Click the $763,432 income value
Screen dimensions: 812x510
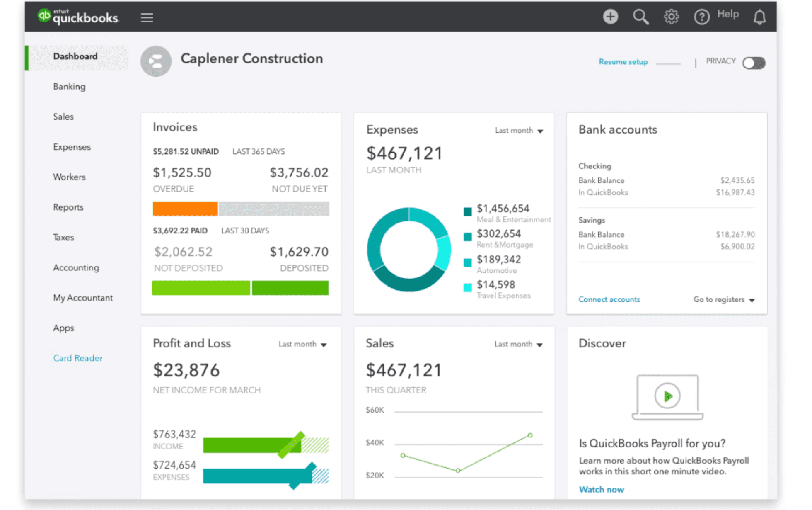(174, 434)
